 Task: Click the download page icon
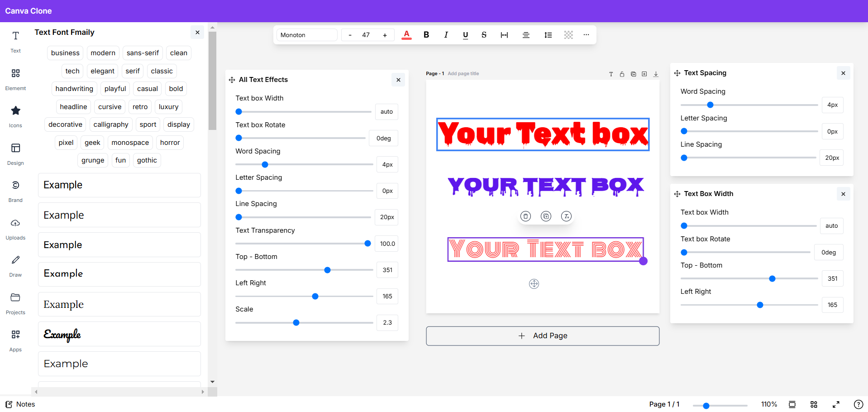[655, 74]
